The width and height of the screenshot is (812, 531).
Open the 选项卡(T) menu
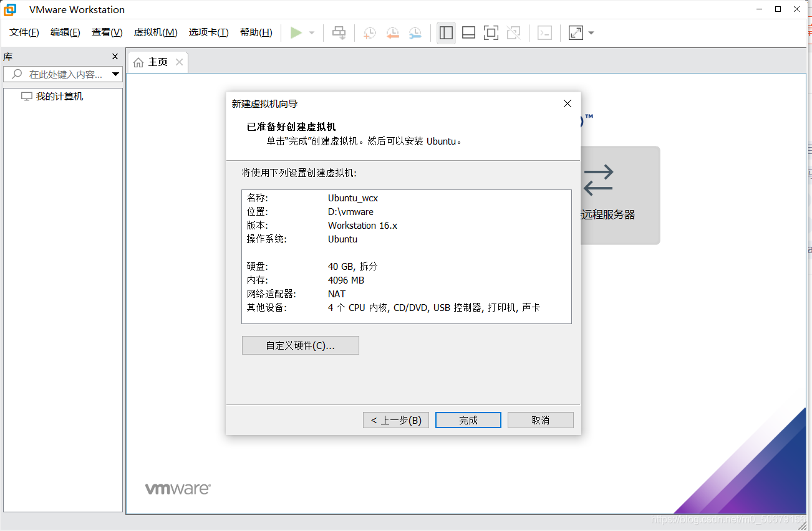(209, 32)
